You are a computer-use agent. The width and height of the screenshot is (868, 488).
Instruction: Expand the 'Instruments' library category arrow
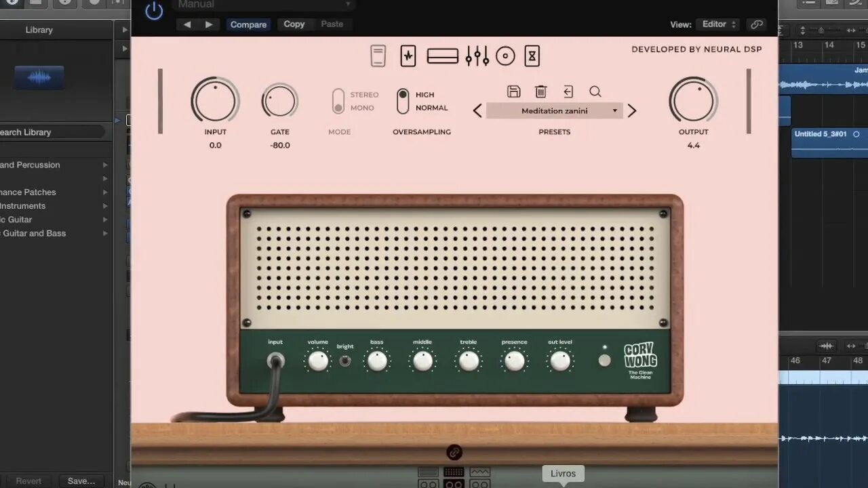coord(105,206)
